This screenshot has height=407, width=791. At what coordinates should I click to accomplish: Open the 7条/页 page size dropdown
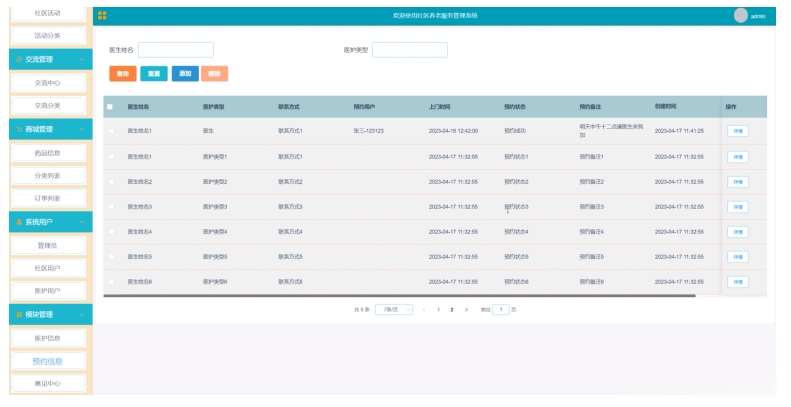(394, 310)
